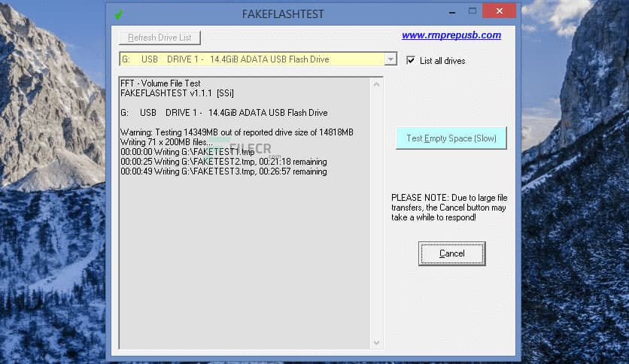This screenshot has height=364, width=629.
Task: Click Test Empty Space (Slow) button
Action: coord(451,138)
